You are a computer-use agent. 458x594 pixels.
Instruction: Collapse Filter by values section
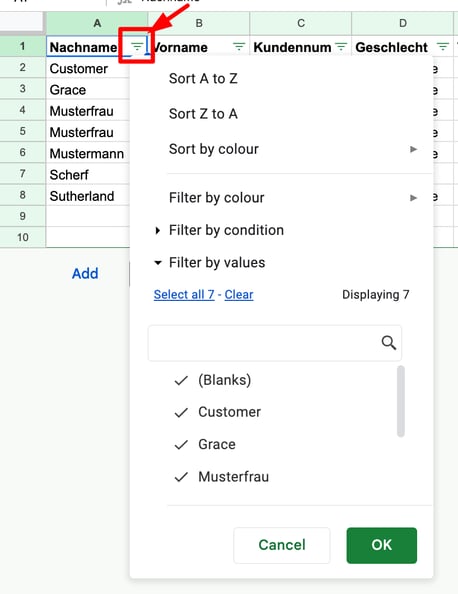pyautogui.click(x=210, y=263)
